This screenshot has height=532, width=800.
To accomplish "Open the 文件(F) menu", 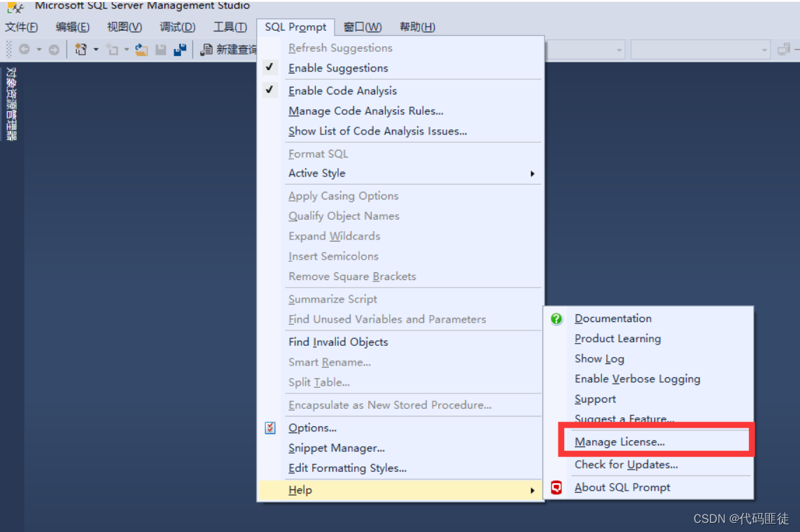I will click(22, 27).
